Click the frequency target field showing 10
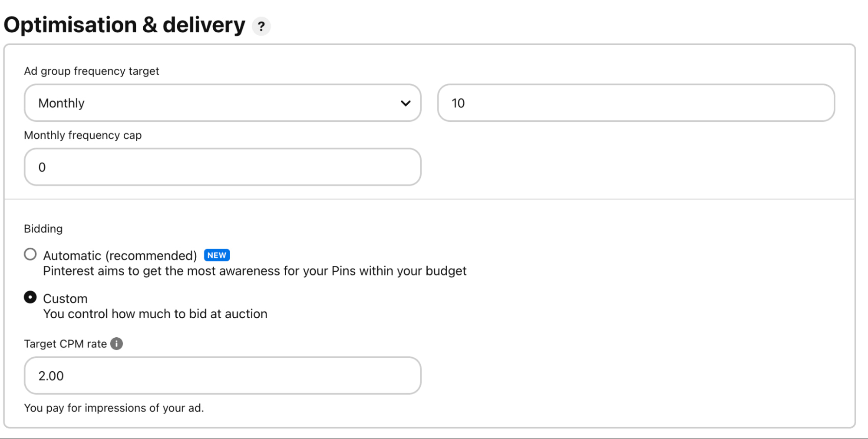Screen dimensions: 868x439 [x=636, y=103]
